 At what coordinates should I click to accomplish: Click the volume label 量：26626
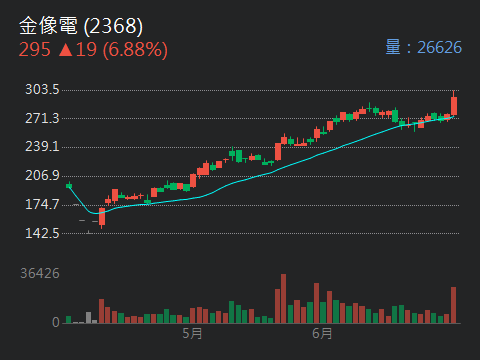(x=424, y=47)
